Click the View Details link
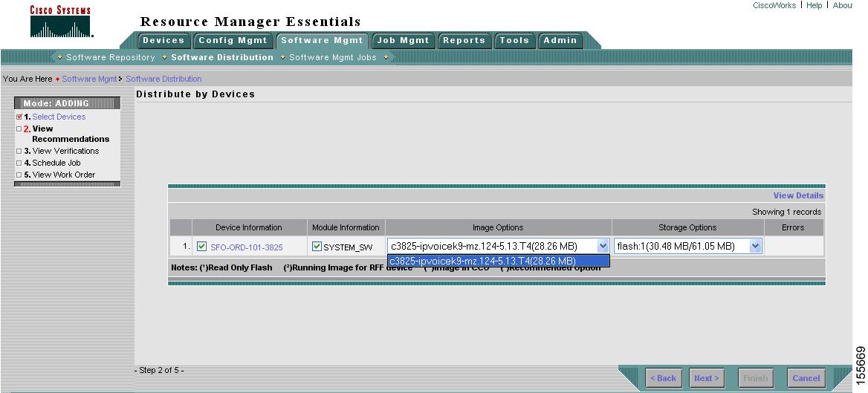This screenshot has width=868, height=393. pos(798,195)
